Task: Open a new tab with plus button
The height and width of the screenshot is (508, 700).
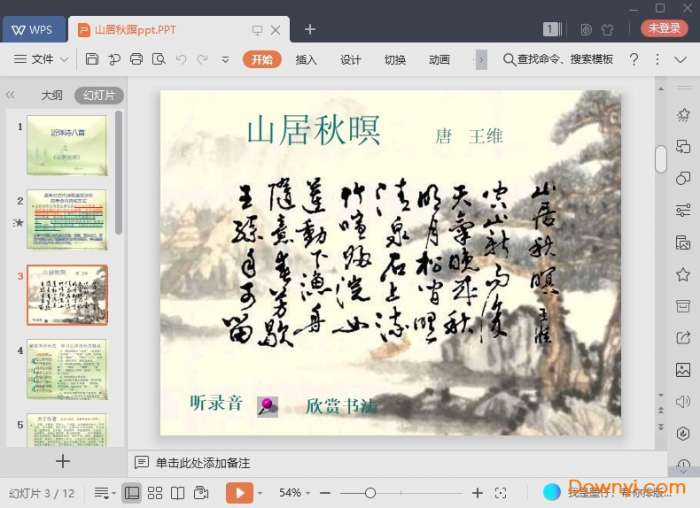Action: 310,29
